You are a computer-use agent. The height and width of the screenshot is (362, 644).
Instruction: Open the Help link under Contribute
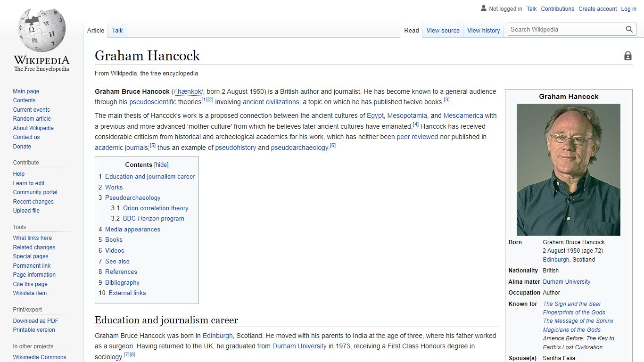[18, 174]
